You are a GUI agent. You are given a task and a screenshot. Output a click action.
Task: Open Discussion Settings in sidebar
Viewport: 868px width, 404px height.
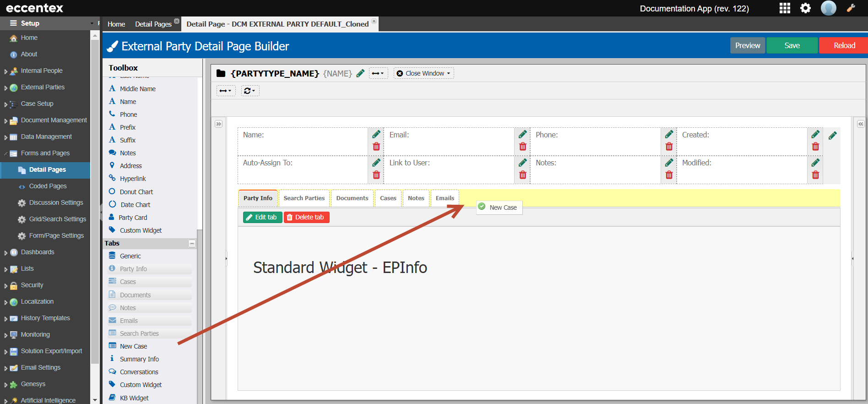tap(56, 202)
